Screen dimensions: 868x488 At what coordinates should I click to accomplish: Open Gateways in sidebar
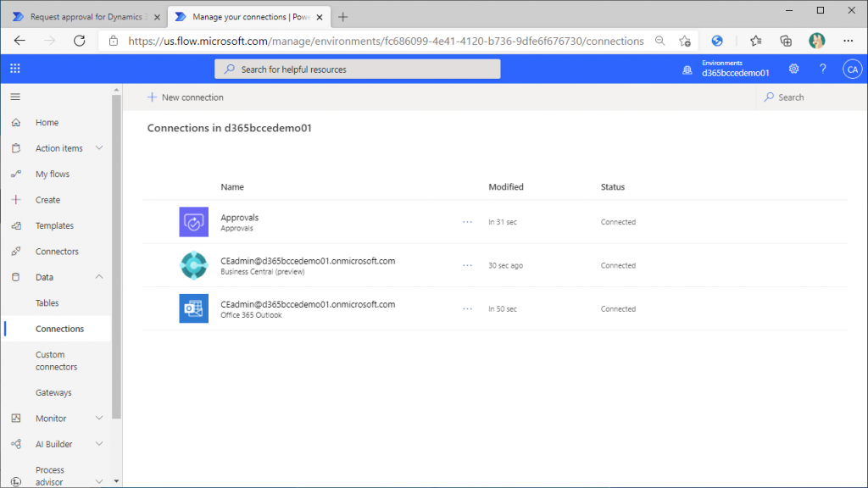(53, 393)
